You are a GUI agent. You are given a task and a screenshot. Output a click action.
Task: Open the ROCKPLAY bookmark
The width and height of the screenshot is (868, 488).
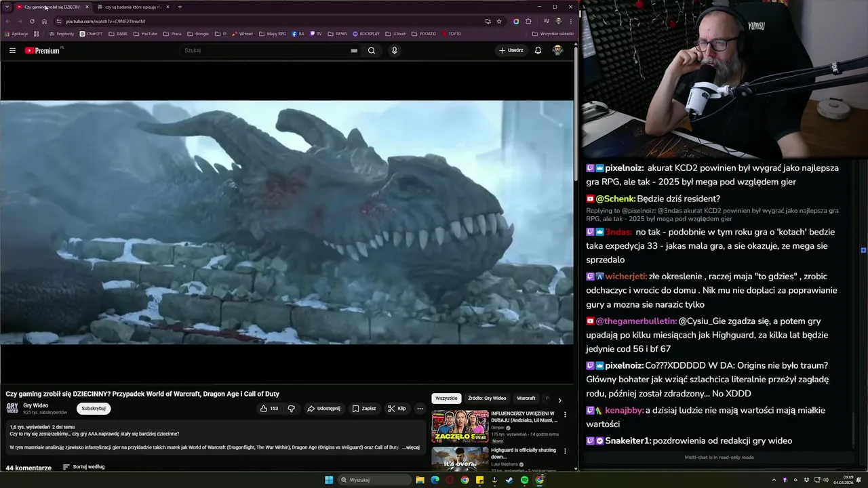pyautogui.click(x=366, y=34)
